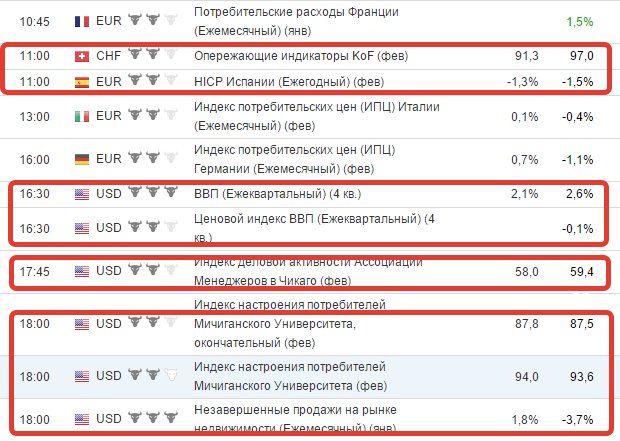Open Индекс потребительских цен Италии event
Screen dimensions: 620x441
[317, 116]
